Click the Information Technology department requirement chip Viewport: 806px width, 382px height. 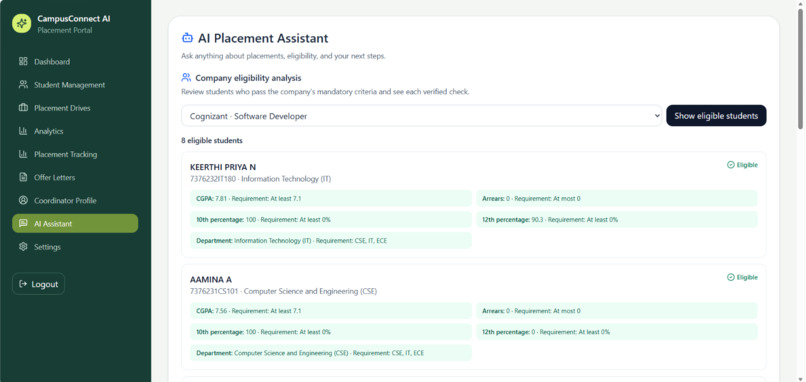[331, 241]
